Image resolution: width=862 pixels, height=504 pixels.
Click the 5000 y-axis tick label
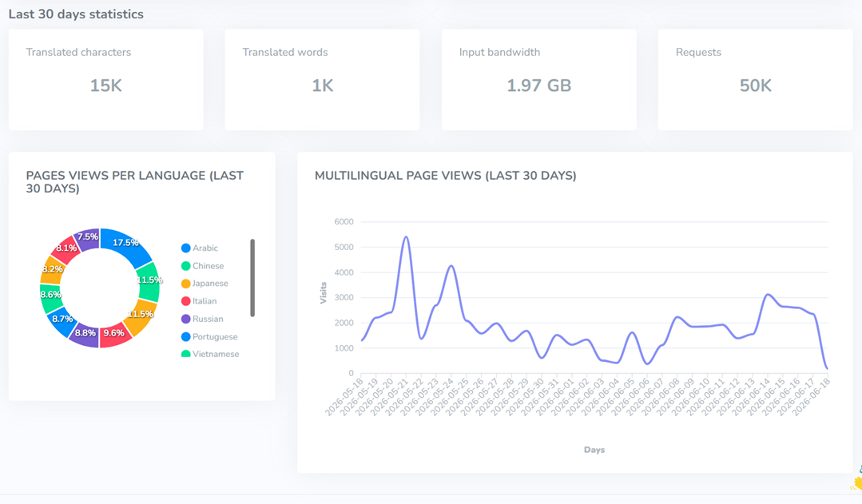(344, 248)
